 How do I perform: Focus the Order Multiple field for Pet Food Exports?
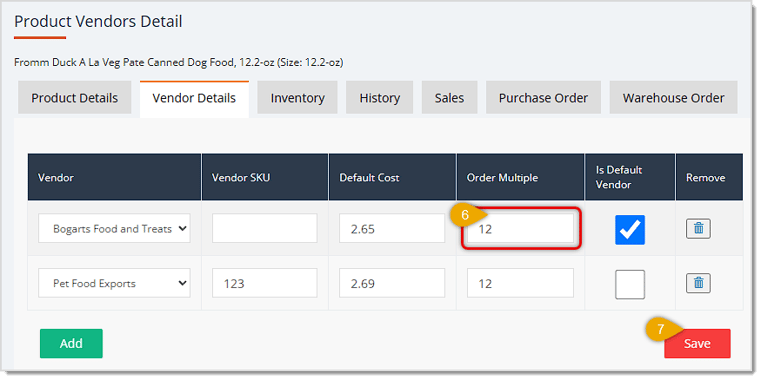520,283
